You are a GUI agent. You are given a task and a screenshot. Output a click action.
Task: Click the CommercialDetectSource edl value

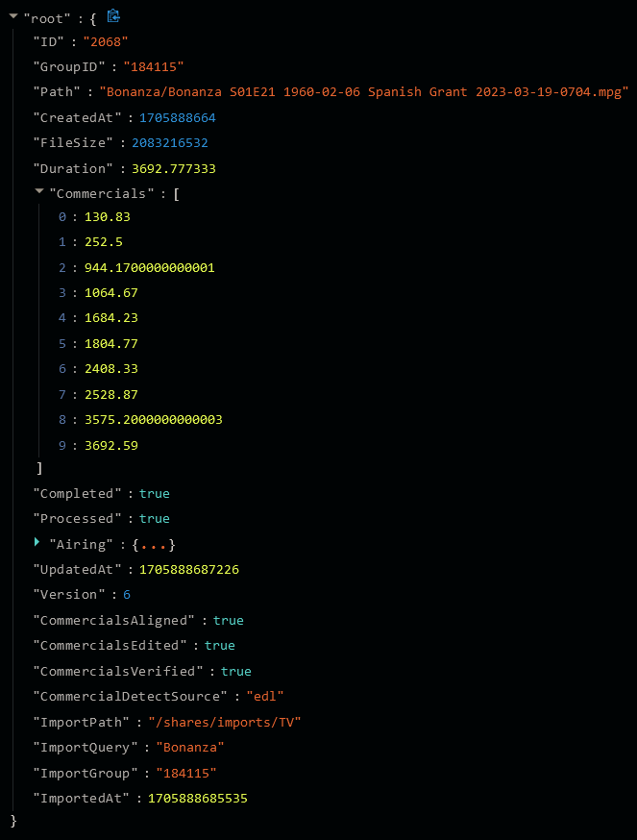(265, 697)
